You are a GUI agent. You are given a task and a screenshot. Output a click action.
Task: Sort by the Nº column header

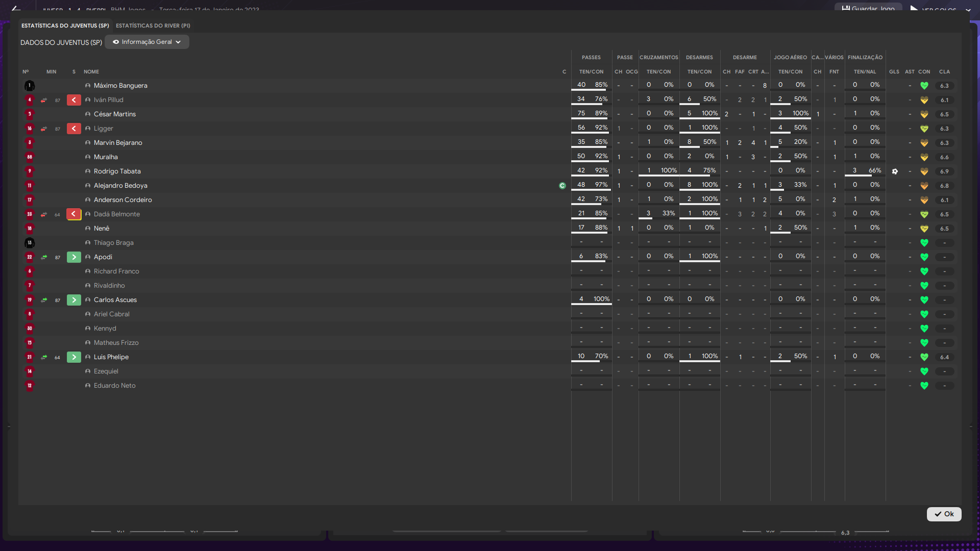pyautogui.click(x=26, y=72)
